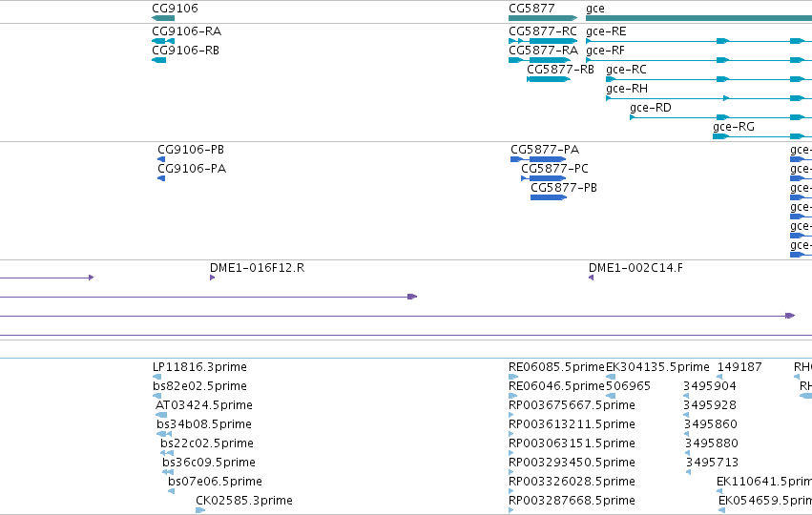Click the 3495713 arrow glyph
This screenshot has width=812, height=515.
pyautogui.click(x=688, y=472)
